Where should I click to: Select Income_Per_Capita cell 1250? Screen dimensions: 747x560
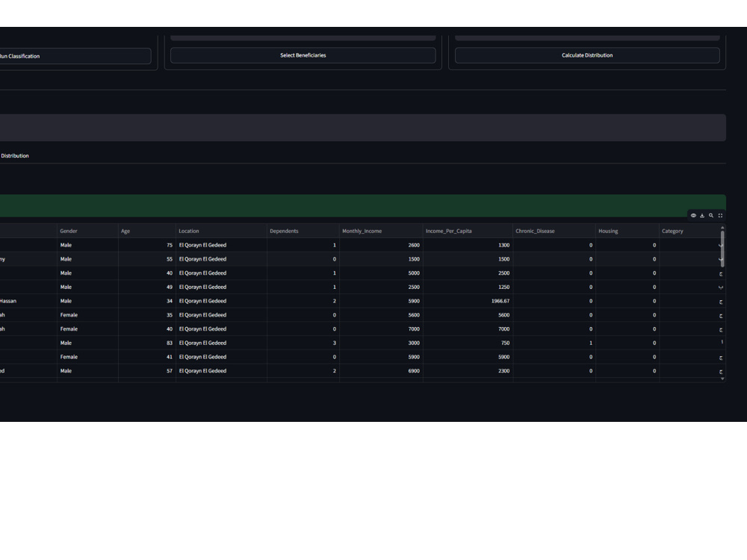tap(468, 287)
